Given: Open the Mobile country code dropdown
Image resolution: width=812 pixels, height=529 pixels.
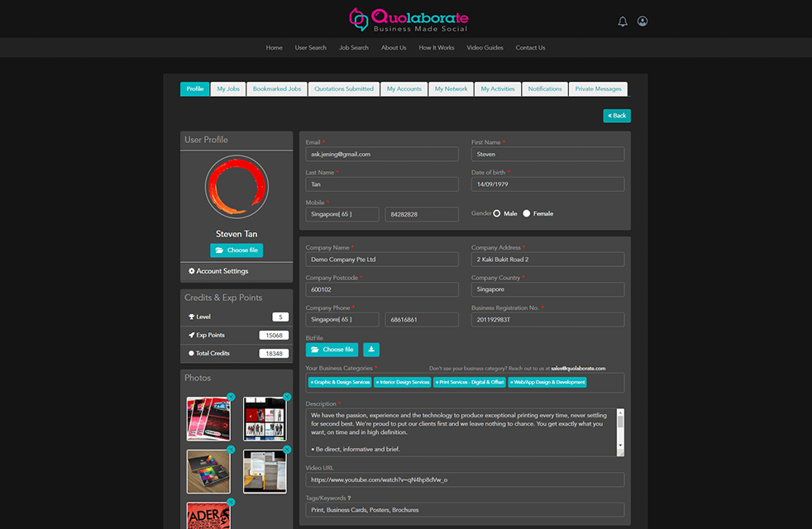Looking at the screenshot, I should pos(342,214).
